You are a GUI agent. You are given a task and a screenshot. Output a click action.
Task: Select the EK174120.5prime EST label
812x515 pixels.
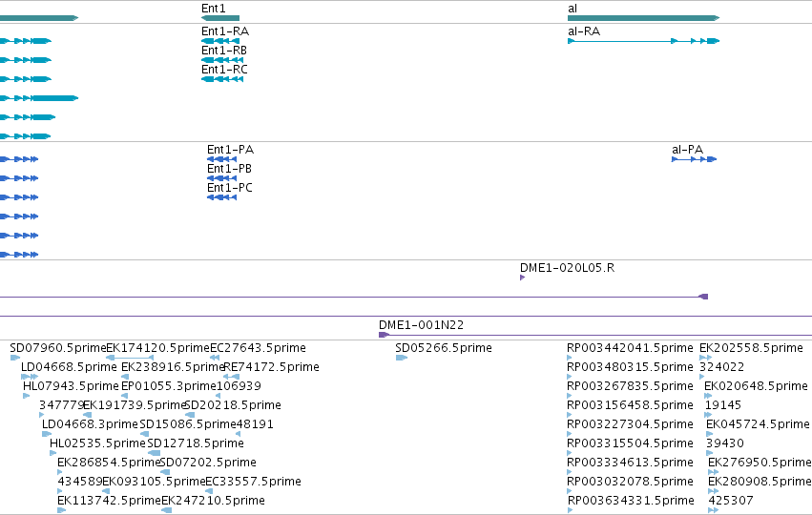(157, 348)
